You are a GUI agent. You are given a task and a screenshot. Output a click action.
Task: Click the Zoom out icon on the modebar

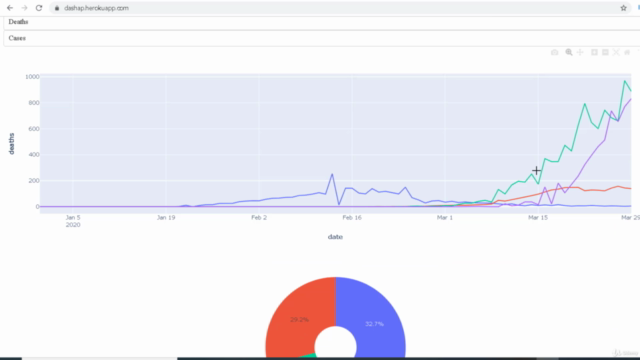[x=605, y=52]
